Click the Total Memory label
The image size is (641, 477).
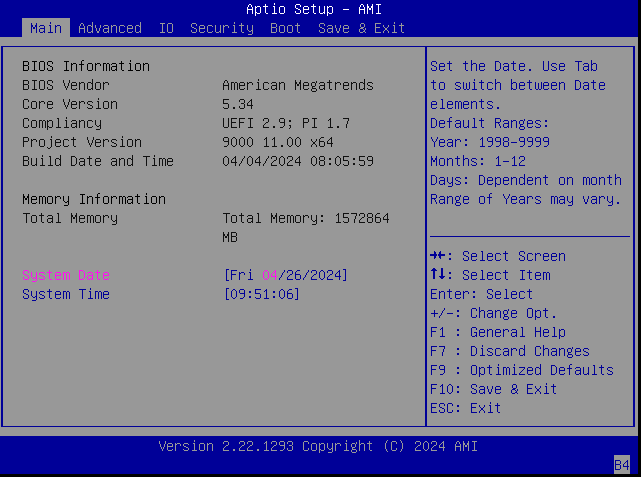click(70, 218)
